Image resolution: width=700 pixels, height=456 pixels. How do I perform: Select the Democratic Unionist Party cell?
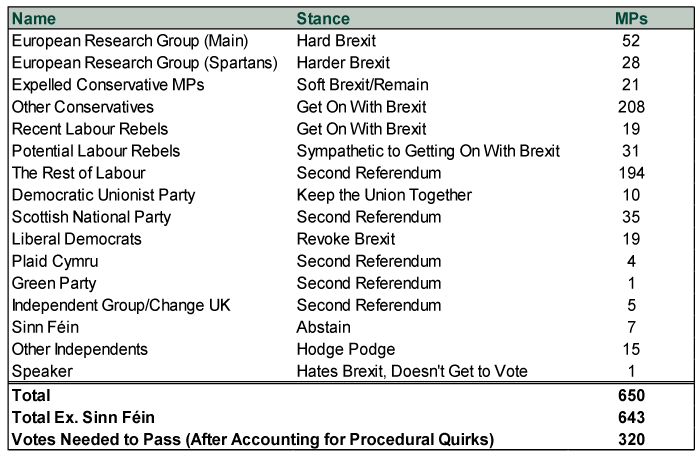pos(104,195)
